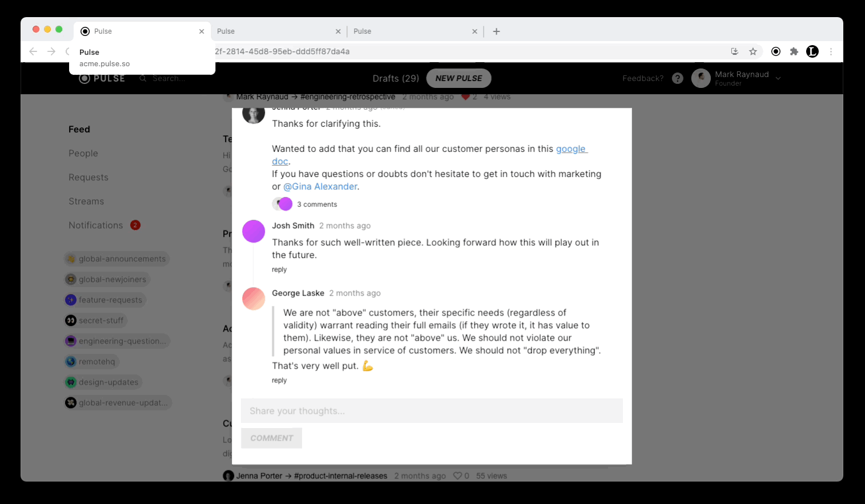Image resolution: width=865 pixels, height=504 pixels.
Task: Open the help question mark icon
Action: 677,79
